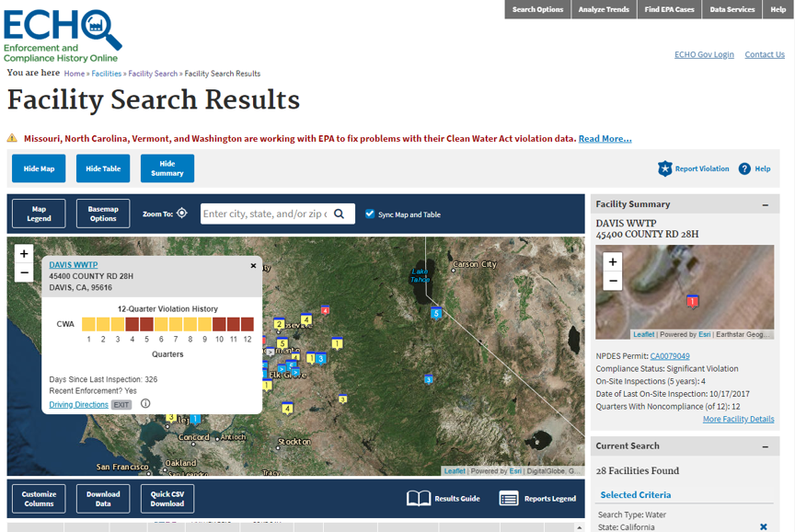Open the Data Services menu
The image size is (795, 532).
732,9
